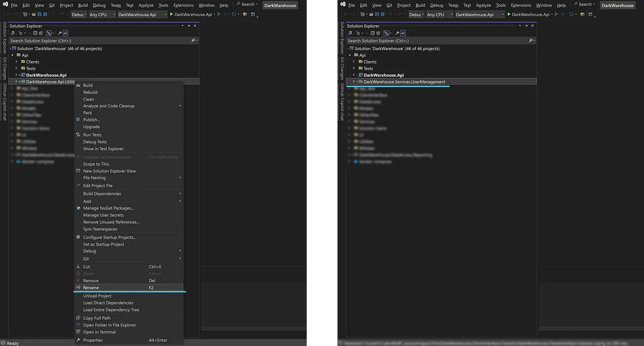Open the Add submenu arrow
Screen dimensions: 644x346
pos(180,201)
